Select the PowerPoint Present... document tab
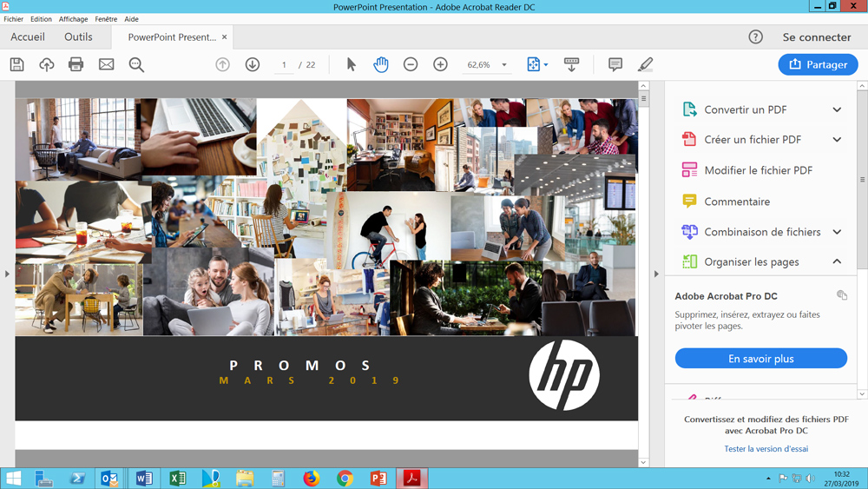Image resolution: width=868 pixels, height=489 pixels. point(172,37)
